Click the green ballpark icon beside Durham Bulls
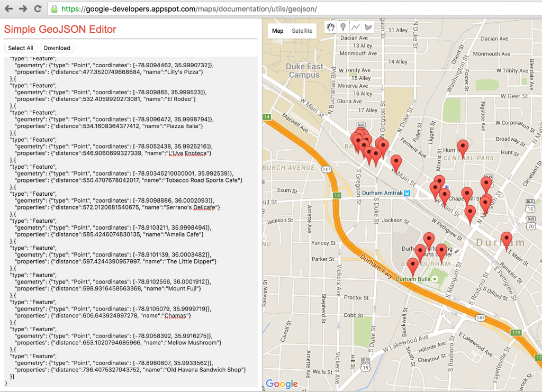Viewport: 542px width, 392px height. [435, 279]
